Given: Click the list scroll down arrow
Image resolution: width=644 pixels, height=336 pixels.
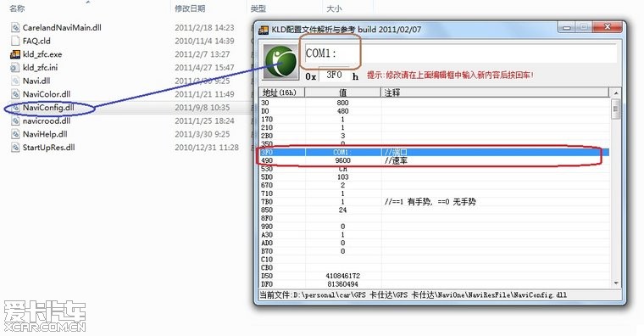Looking at the screenshot, I should tap(615, 283).
